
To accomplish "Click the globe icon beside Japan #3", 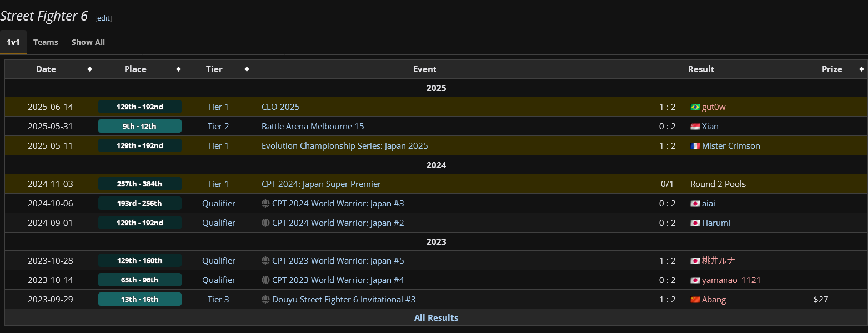I will (265, 204).
